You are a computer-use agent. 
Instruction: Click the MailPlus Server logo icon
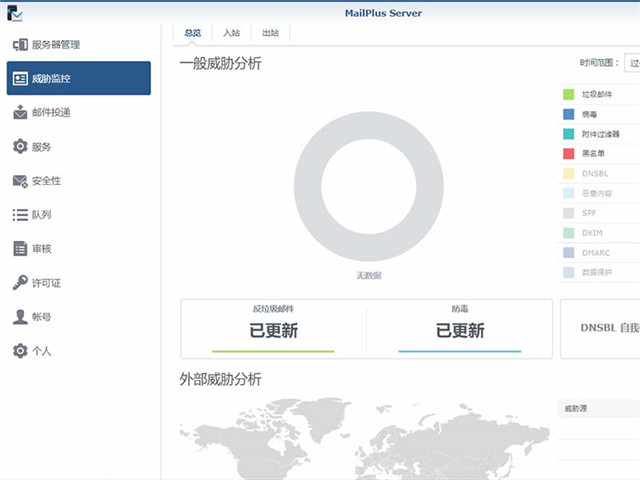[x=14, y=13]
